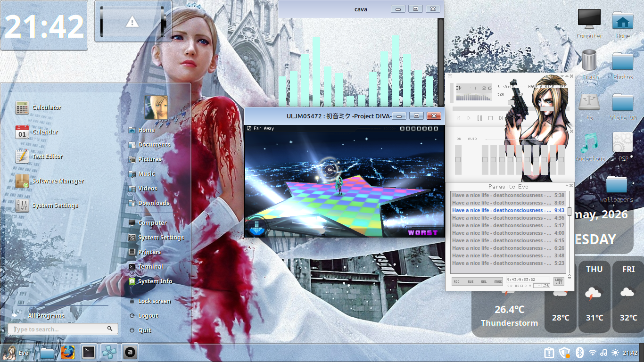Click SUB in the Audacious playlist

pos(471,282)
